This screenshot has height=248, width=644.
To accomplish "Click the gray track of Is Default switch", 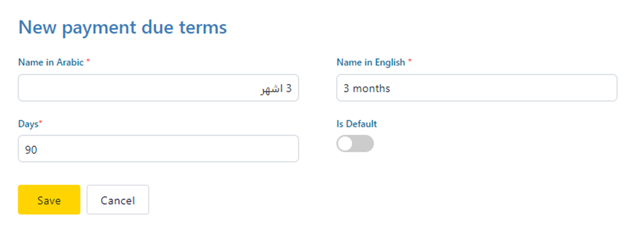I will click(365, 143).
